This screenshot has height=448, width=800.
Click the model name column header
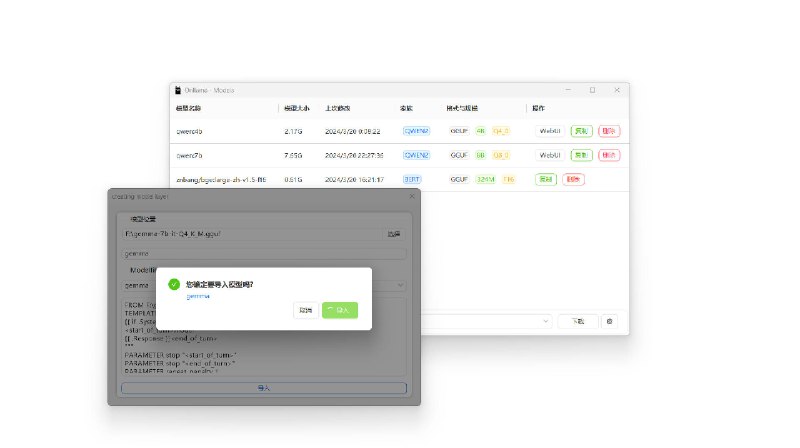click(x=190, y=108)
